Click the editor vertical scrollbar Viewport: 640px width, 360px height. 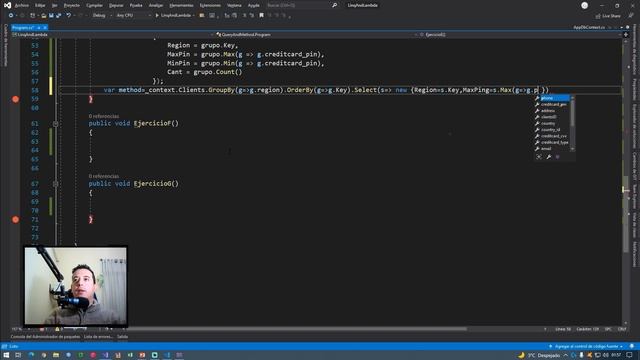(x=625, y=182)
